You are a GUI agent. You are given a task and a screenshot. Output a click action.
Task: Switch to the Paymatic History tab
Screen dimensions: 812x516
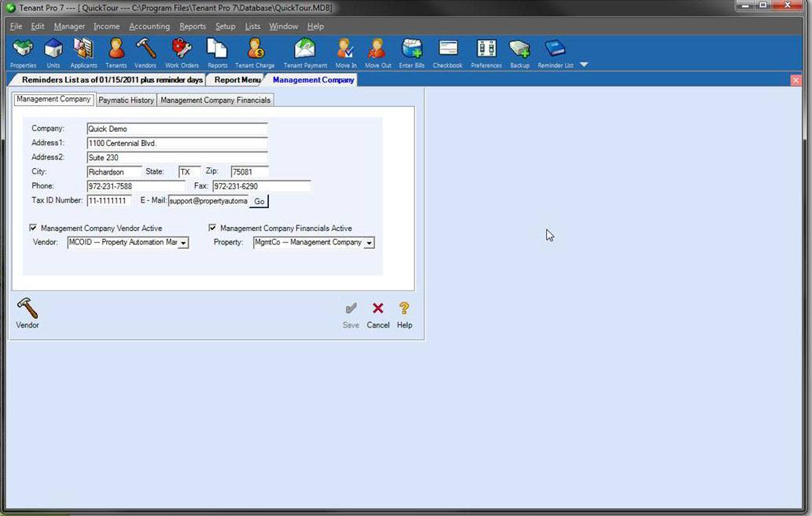coord(126,100)
